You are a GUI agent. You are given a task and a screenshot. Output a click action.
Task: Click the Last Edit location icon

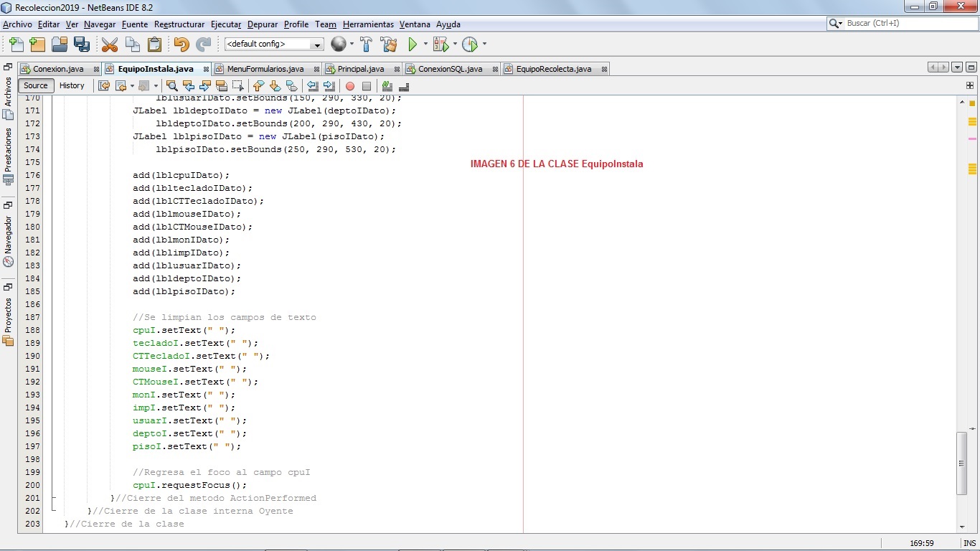pyautogui.click(x=104, y=86)
